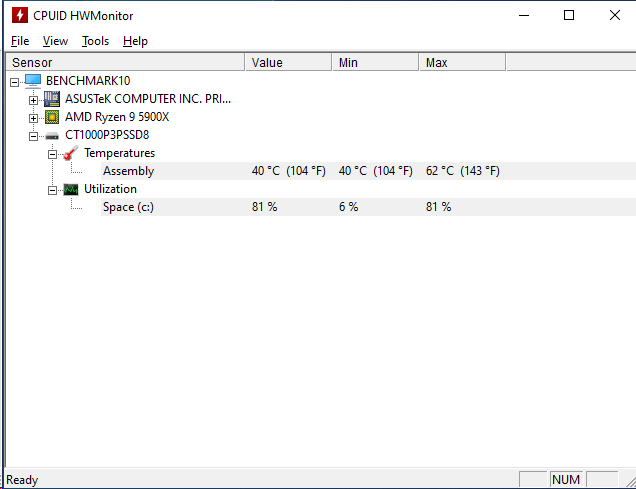Open the Tools menu
The height and width of the screenshot is (489, 636).
pyautogui.click(x=95, y=41)
